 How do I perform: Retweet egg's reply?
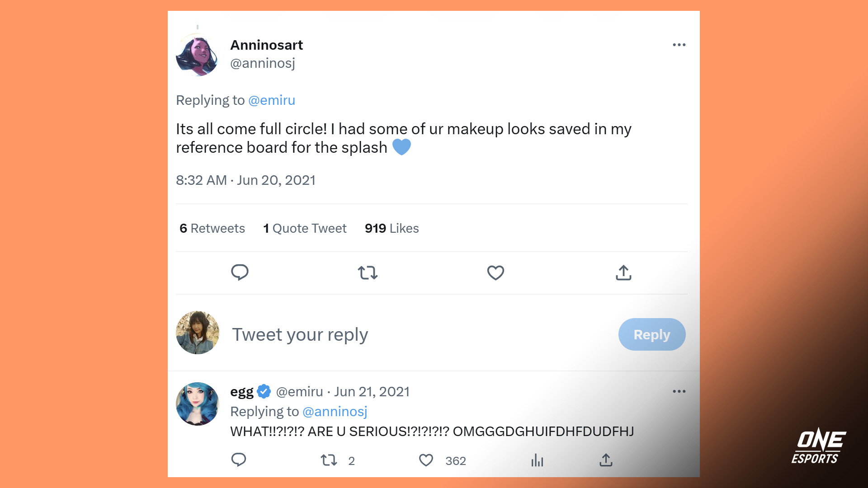tap(329, 460)
